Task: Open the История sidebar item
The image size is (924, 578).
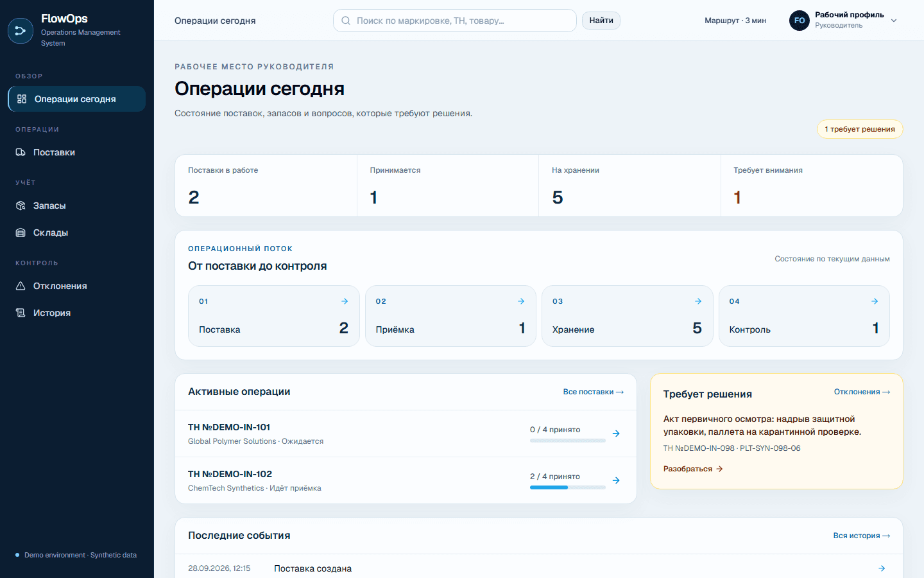Action: point(77,313)
